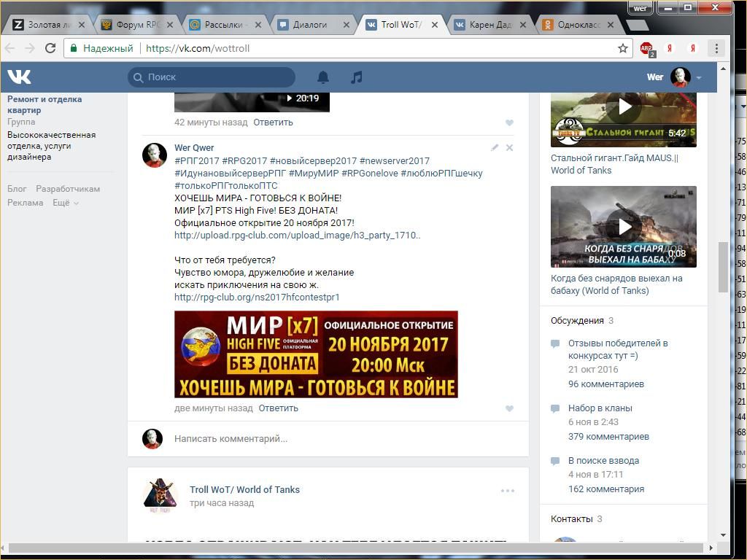Open Разработчикам footer link
The width and height of the screenshot is (747, 560).
coord(68,189)
